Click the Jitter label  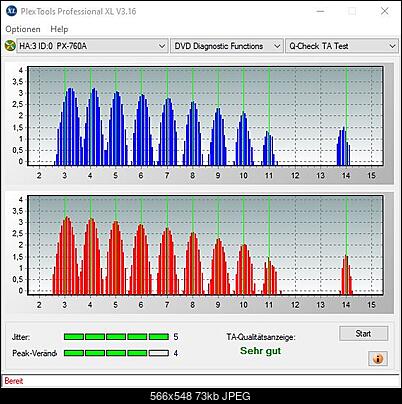tap(21, 337)
